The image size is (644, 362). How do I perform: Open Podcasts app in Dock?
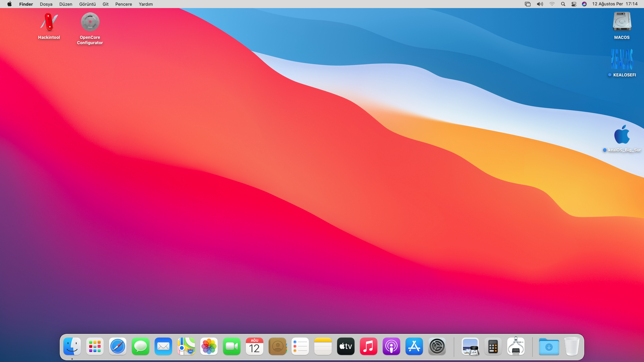coord(391,347)
